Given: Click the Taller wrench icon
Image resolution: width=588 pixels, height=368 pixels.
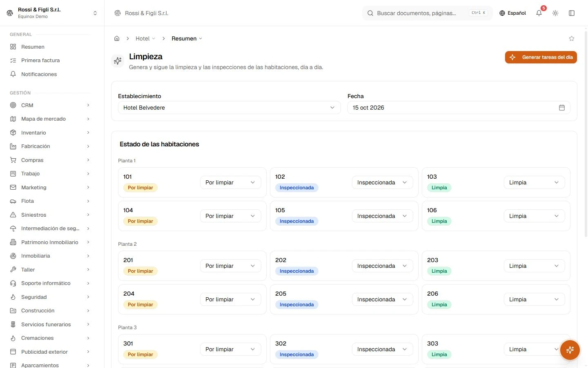Looking at the screenshot, I should tap(13, 269).
